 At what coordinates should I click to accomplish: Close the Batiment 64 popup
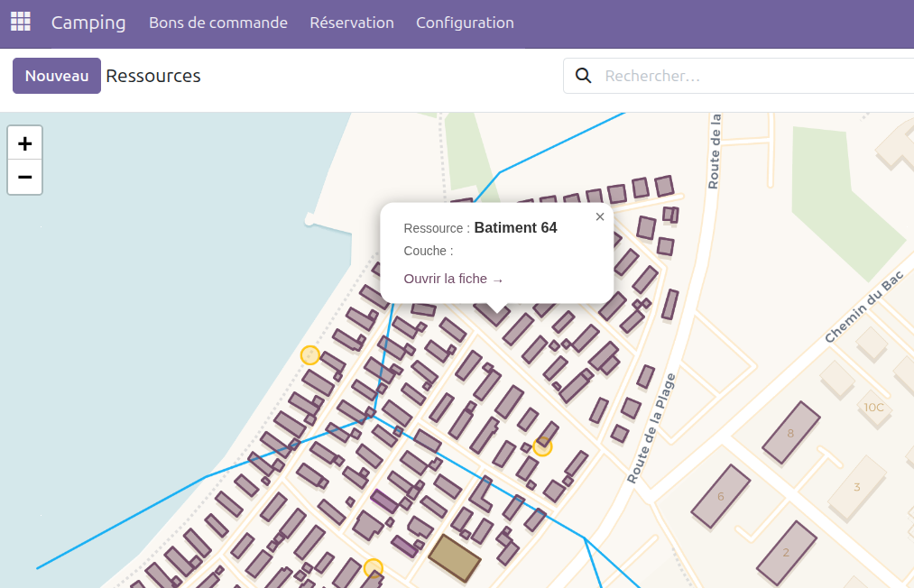600,216
